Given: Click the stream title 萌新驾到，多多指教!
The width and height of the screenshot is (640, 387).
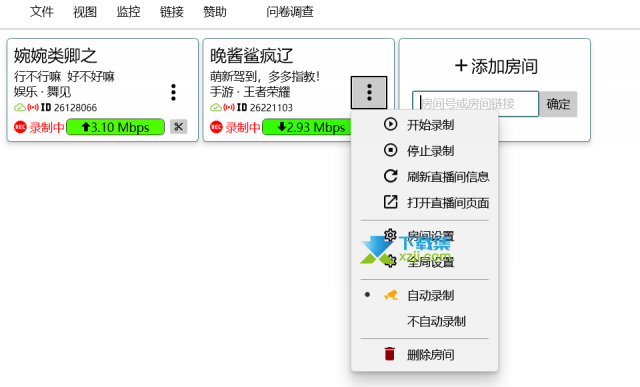Looking at the screenshot, I should click(265, 76).
